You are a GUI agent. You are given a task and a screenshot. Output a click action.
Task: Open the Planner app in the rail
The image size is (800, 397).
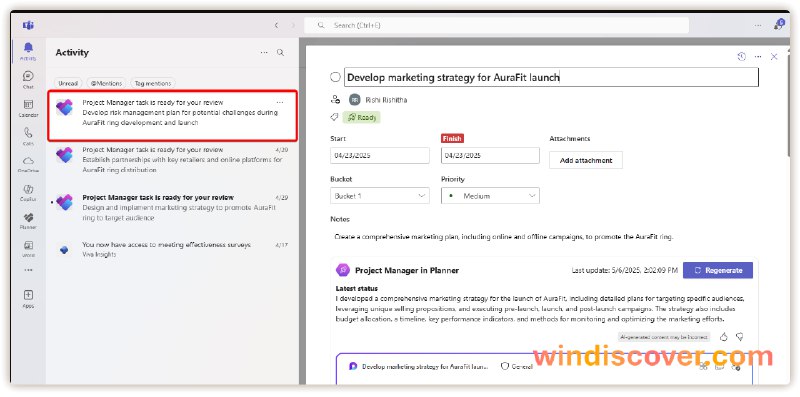(28, 220)
